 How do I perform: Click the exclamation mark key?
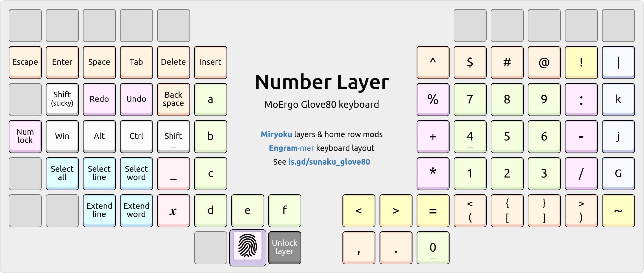pos(581,63)
